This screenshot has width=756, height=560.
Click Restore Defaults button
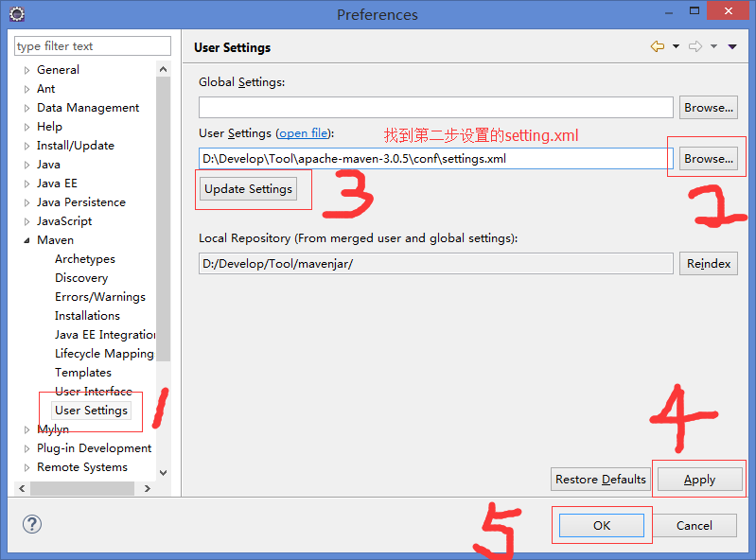[600, 480]
